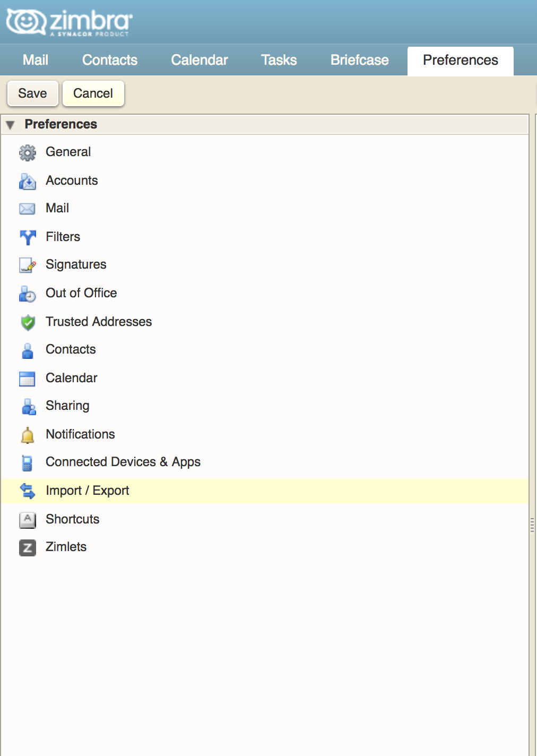Click the Cancel button

coord(93,93)
